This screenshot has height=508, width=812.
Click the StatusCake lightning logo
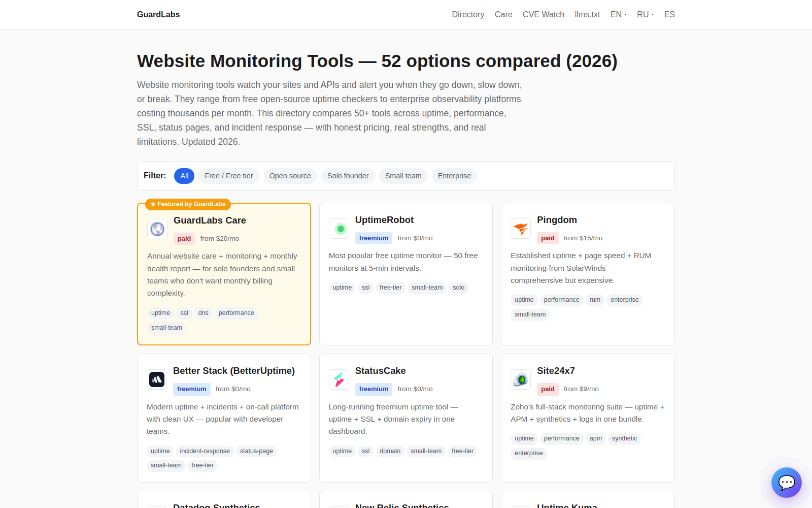click(339, 379)
